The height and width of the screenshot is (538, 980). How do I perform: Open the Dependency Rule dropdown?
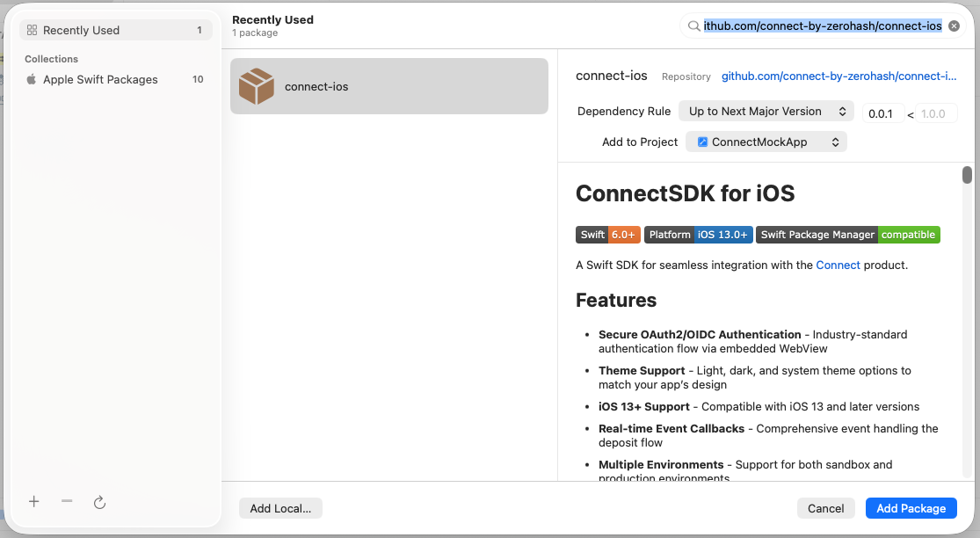[766, 112]
